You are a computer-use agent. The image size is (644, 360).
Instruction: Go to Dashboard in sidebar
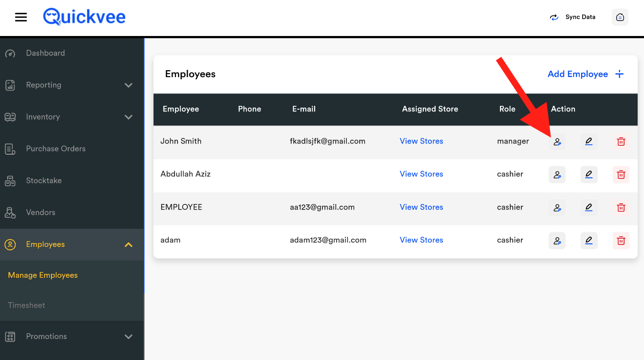point(45,53)
